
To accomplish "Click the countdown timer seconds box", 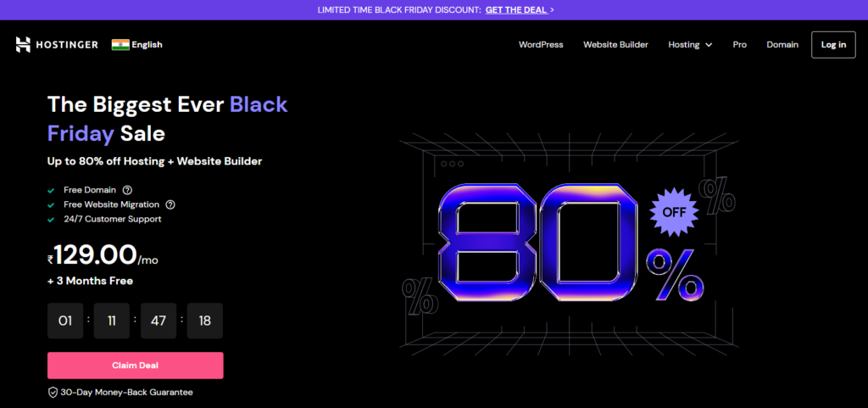I will [x=205, y=321].
